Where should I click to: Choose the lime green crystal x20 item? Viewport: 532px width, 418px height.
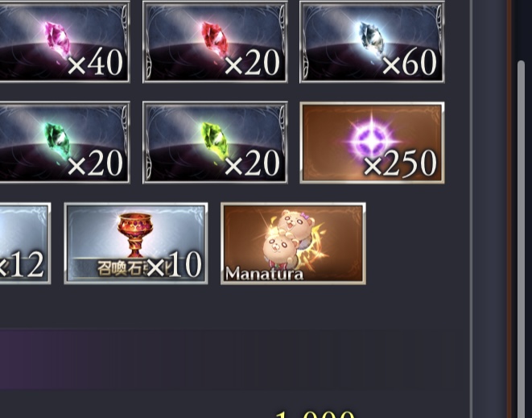point(215,143)
